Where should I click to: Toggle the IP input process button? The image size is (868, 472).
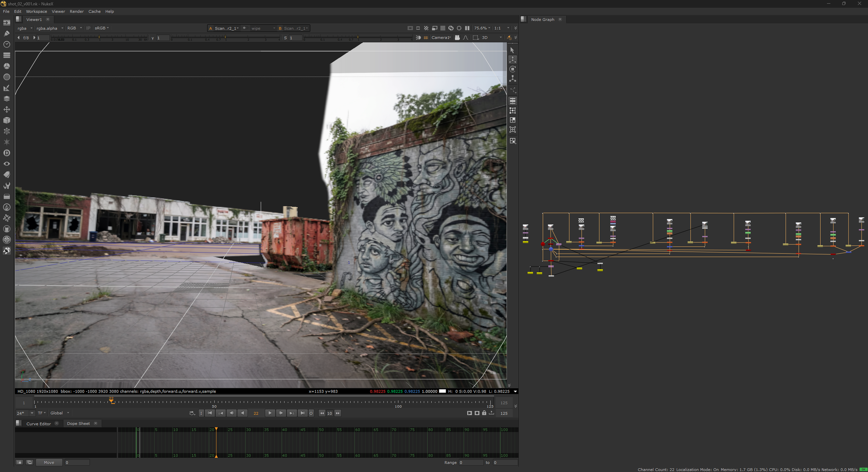pos(88,28)
